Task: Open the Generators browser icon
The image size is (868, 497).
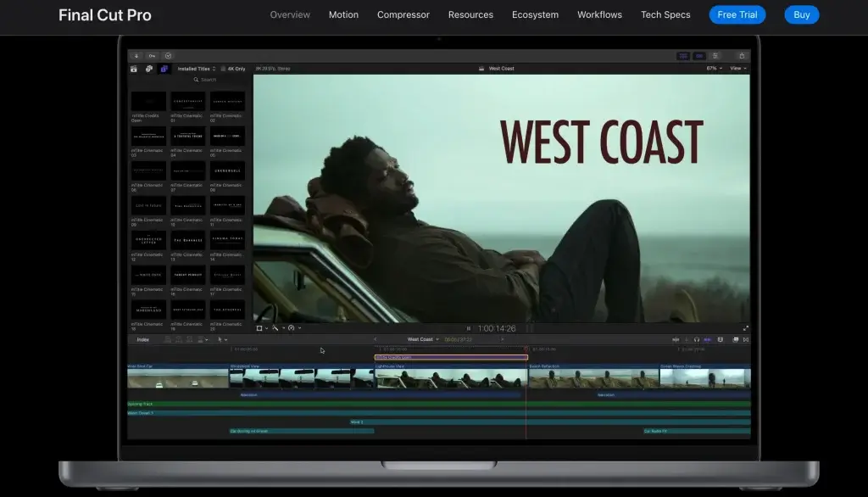Action: coord(149,69)
